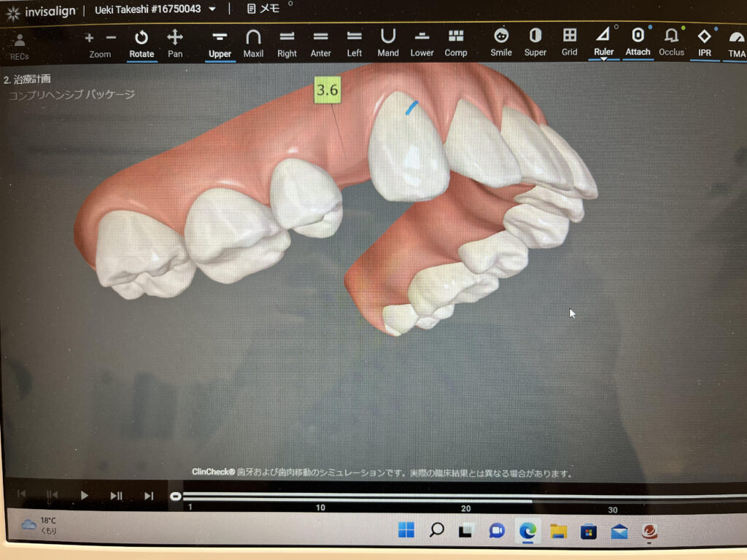Expand the patient name dropdown
Screen dimensions: 747x560
click(x=212, y=9)
